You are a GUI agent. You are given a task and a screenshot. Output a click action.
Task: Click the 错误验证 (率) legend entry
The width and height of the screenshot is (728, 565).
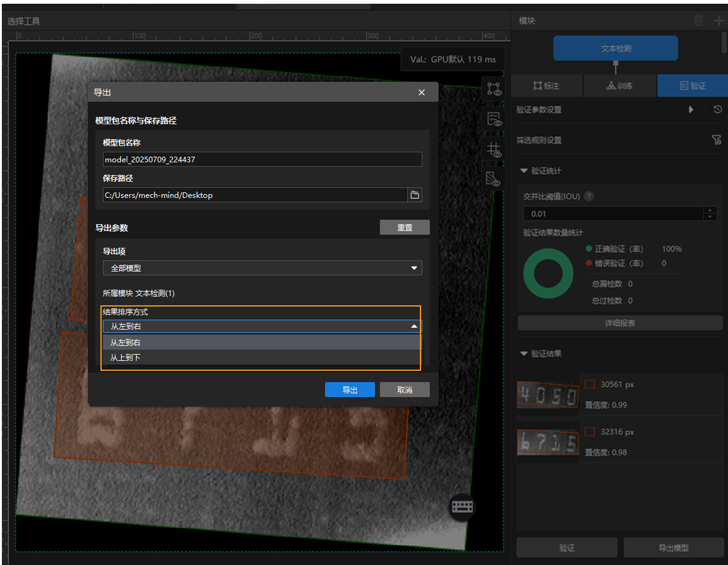614,263
